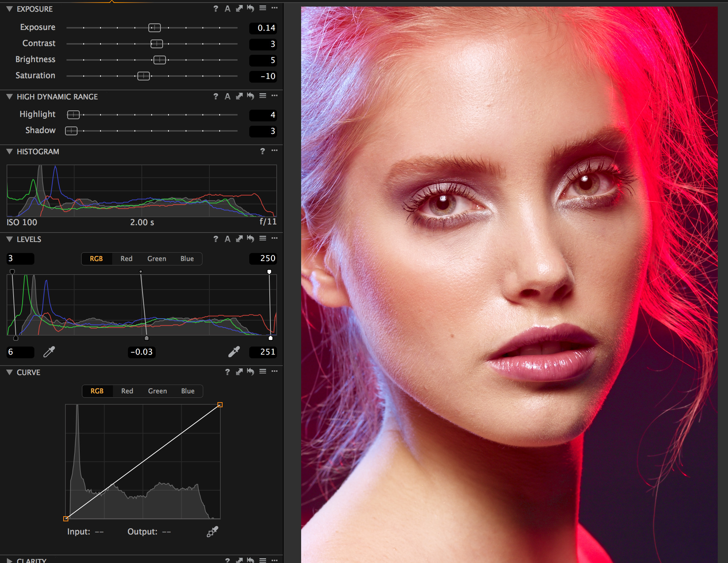The height and width of the screenshot is (563, 728).
Task: Collapse the Levels panel
Action: (10, 239)
